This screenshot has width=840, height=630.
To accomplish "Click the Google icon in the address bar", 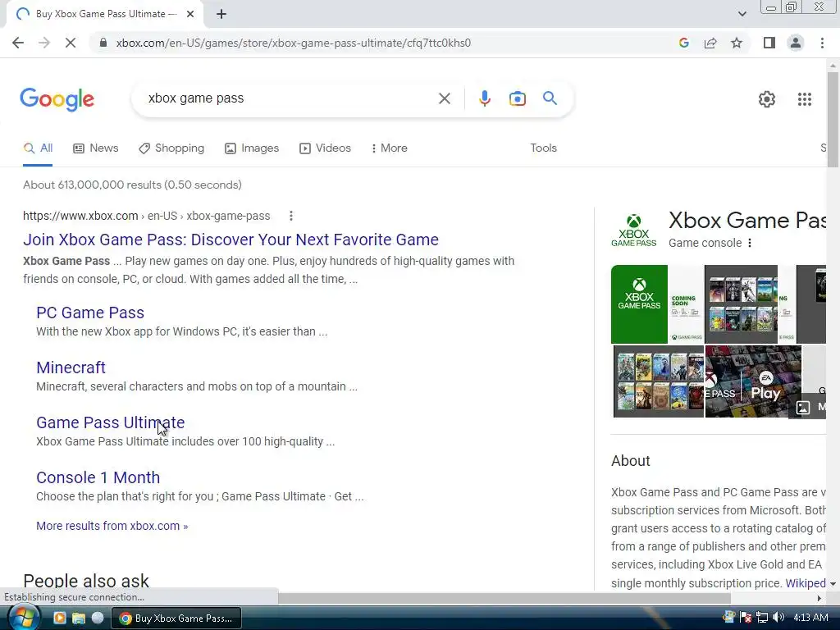I will pos(683,43).
